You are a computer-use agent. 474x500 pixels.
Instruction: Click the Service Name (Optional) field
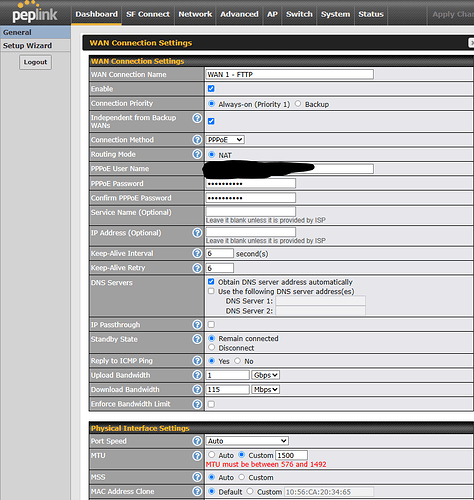(x=251, y=211)
